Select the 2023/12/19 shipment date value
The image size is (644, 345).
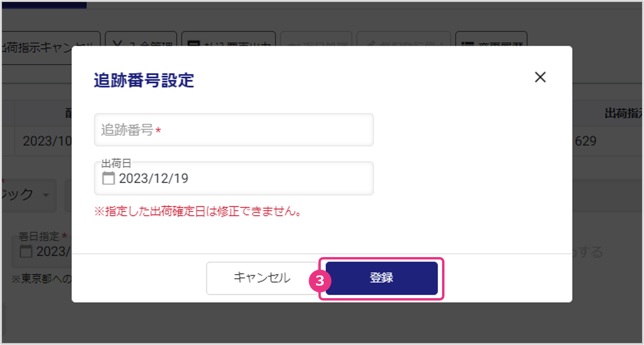point(154,178)
